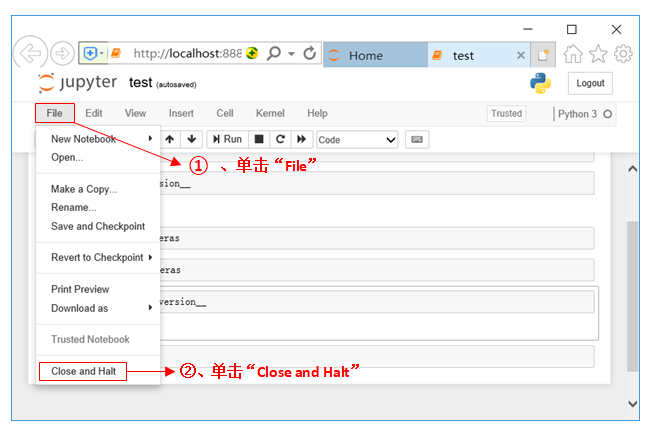Screen dimensions: 647x430
Task: Click the move cell up arrow icon
Action: [x=170, y=139]
